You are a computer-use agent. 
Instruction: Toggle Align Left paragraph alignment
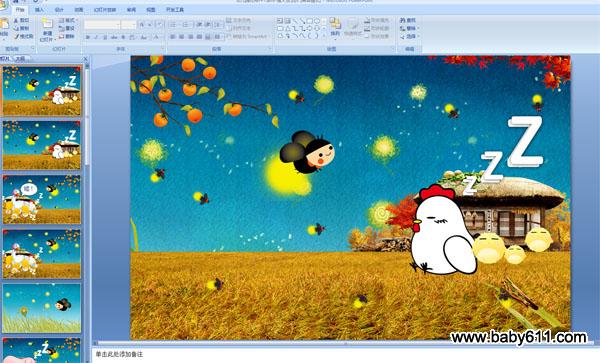pyautogui.click(x=173, y=37)
